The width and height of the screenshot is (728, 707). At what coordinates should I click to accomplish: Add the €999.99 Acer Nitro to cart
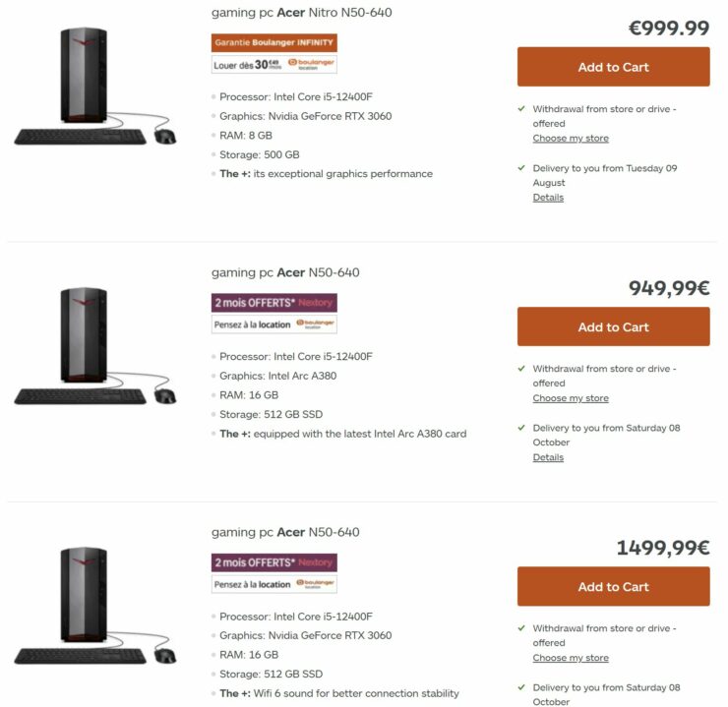pos(613,67)
